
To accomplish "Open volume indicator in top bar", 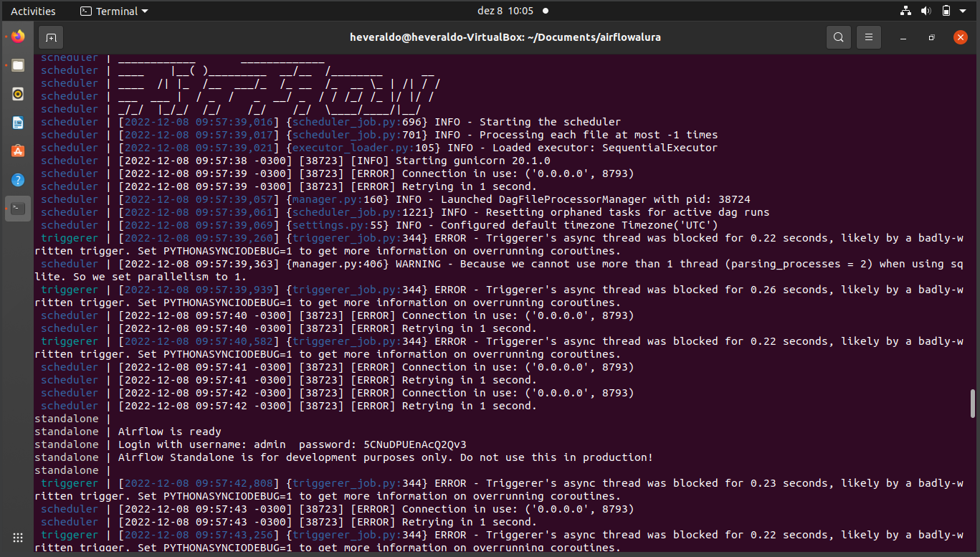I will (926, 11).
